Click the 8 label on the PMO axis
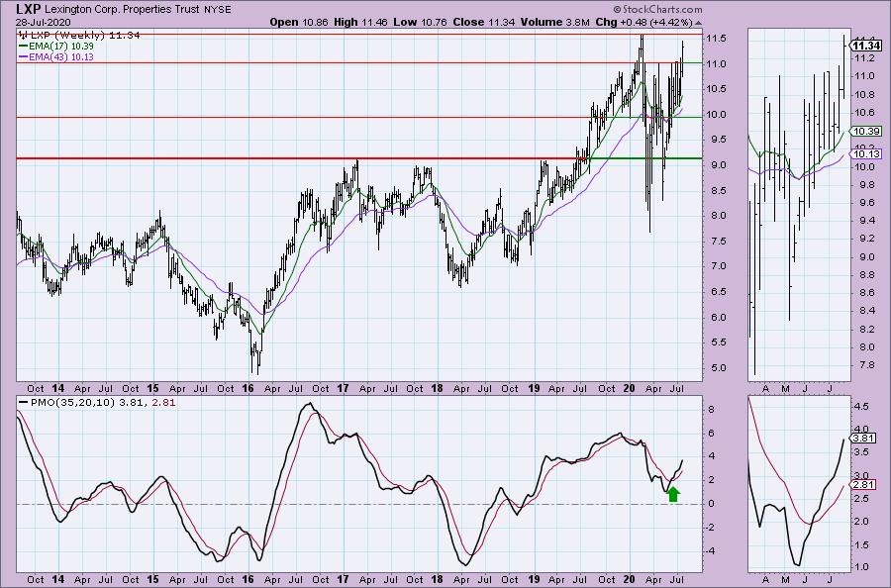 coord(710,410)
